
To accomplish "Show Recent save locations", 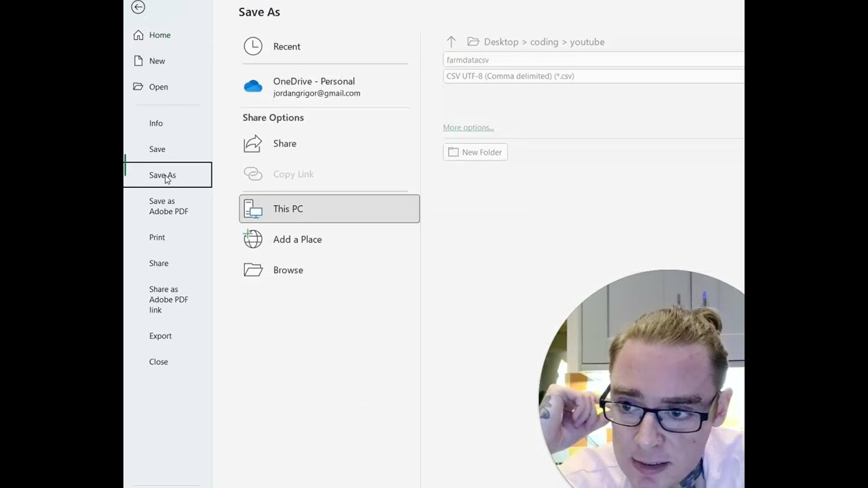I will [325, 47].
